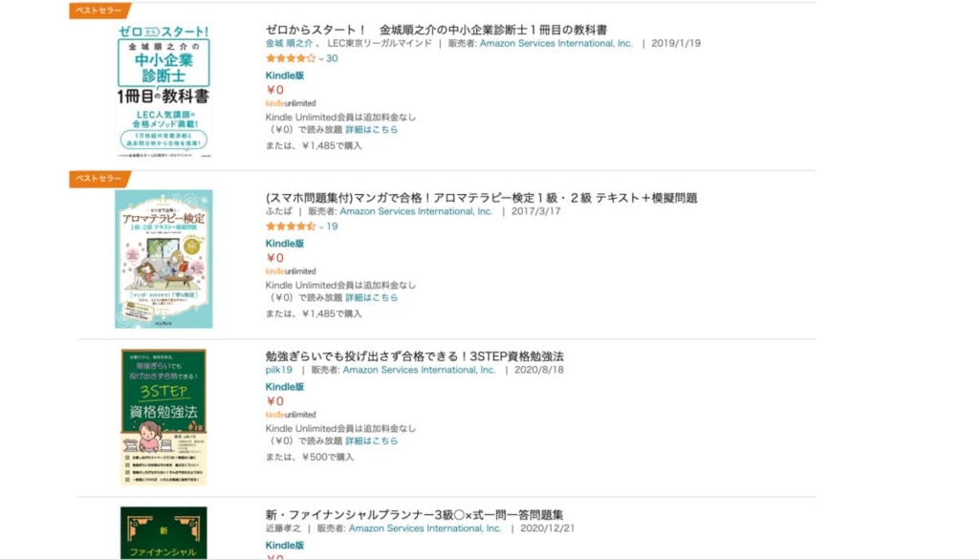The height and width of the screenshot is (560, 979).
Task: Select Kindle版 link for 3STEP資格勉強法
Action: click(285, 387)
